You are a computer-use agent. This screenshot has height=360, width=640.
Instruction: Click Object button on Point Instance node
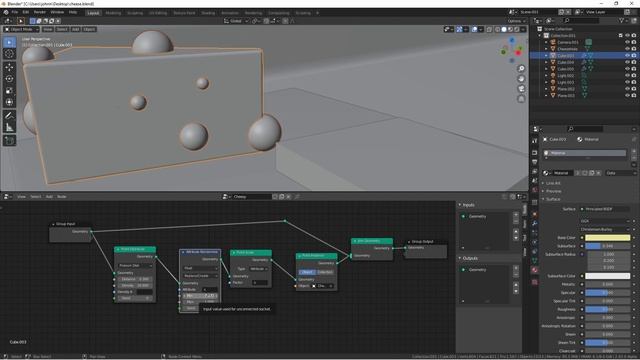coord(307,272)
